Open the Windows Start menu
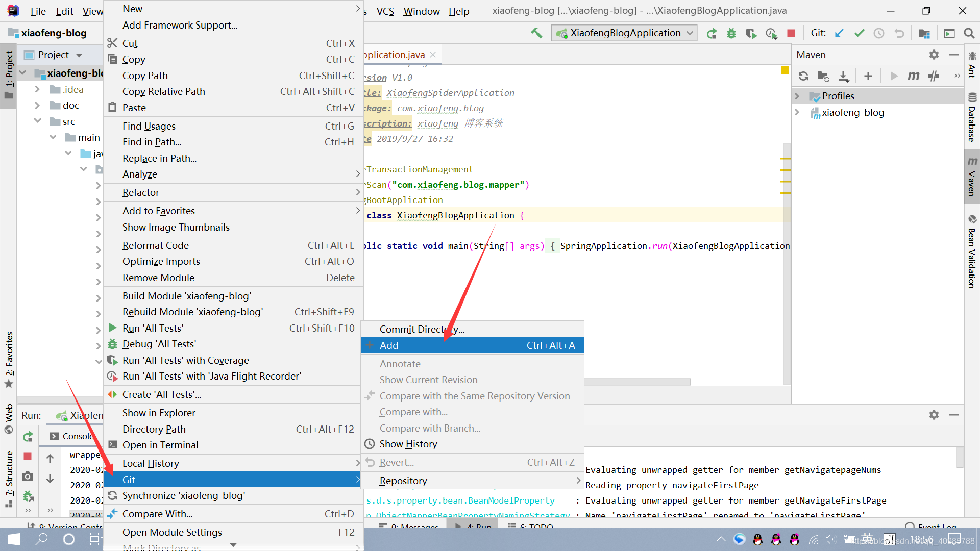The height and width of the screenshot is (551, 980). 14,539
